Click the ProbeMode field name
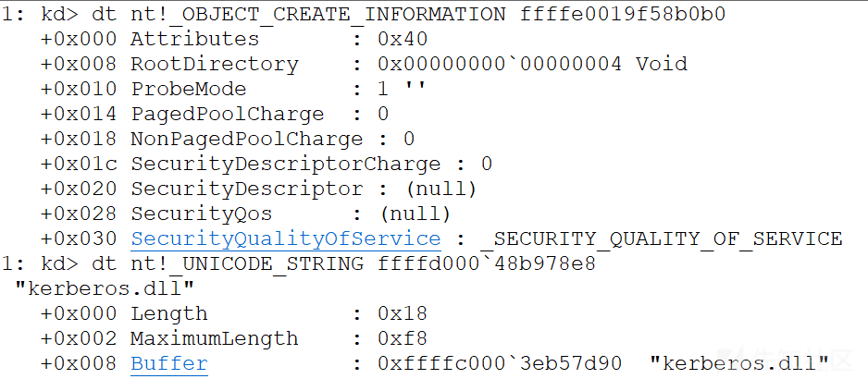The height and width of the screenshot is (379, 868). (188, 89)
